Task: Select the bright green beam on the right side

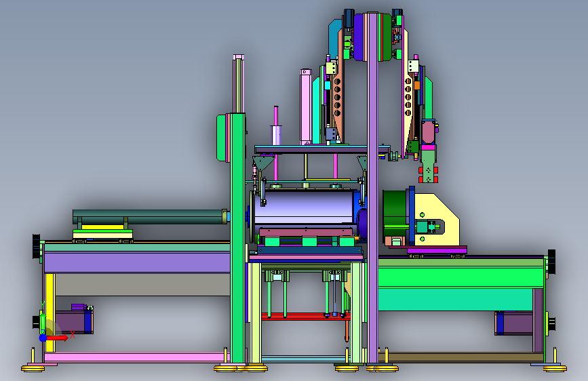Action: pos(460,277)
